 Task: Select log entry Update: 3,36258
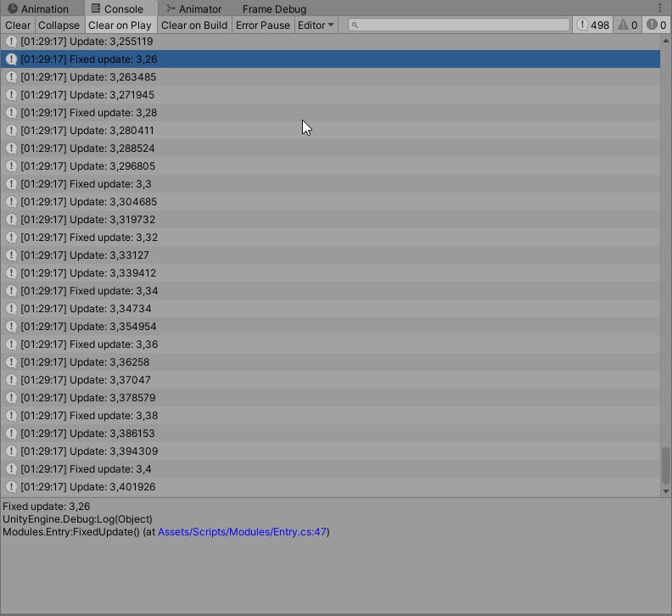pyautogui.click(x=330, y=362)
